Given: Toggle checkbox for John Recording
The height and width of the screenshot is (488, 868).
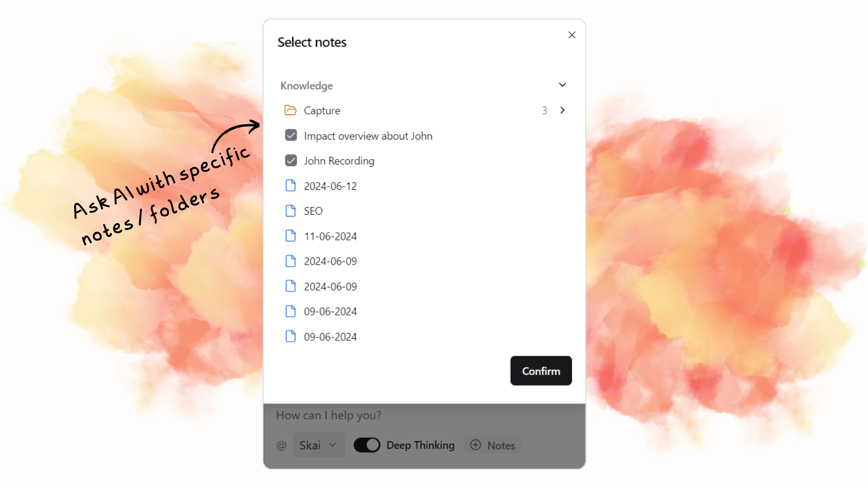Looking at the screenshot, I should tap(291, 160).
